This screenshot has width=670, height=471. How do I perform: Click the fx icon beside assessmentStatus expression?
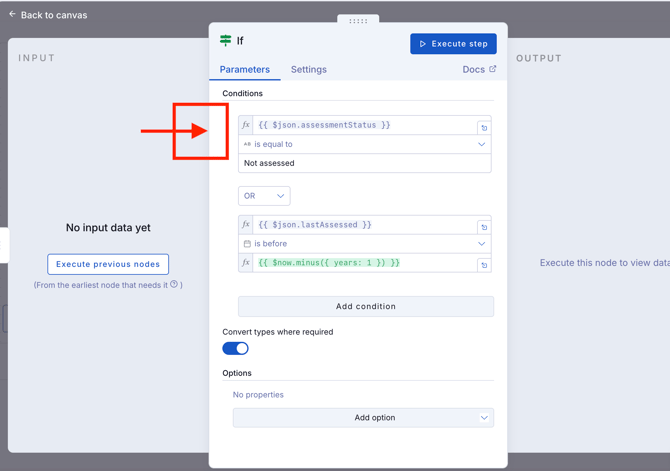(x=246, y=125)
